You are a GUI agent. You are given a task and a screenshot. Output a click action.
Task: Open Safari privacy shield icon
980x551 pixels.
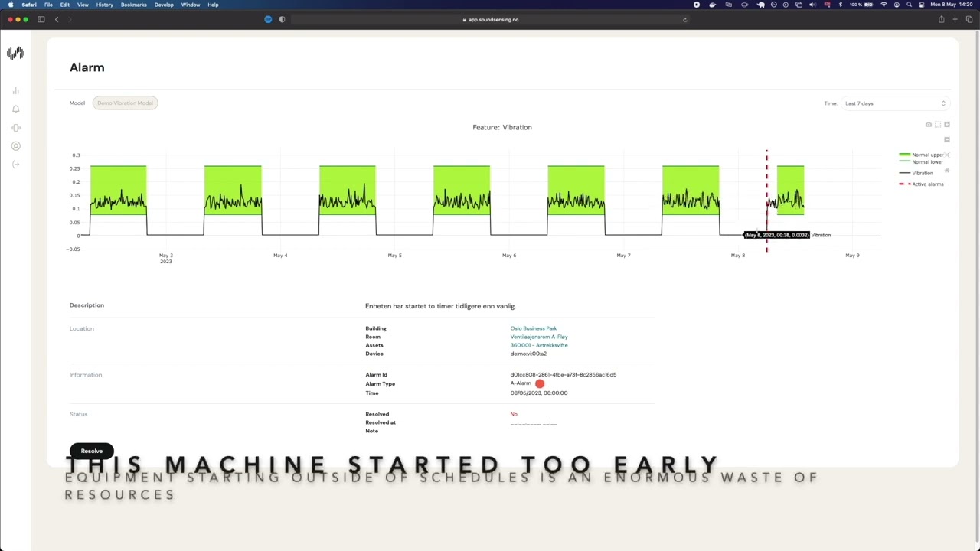click(x=282, y=19)
